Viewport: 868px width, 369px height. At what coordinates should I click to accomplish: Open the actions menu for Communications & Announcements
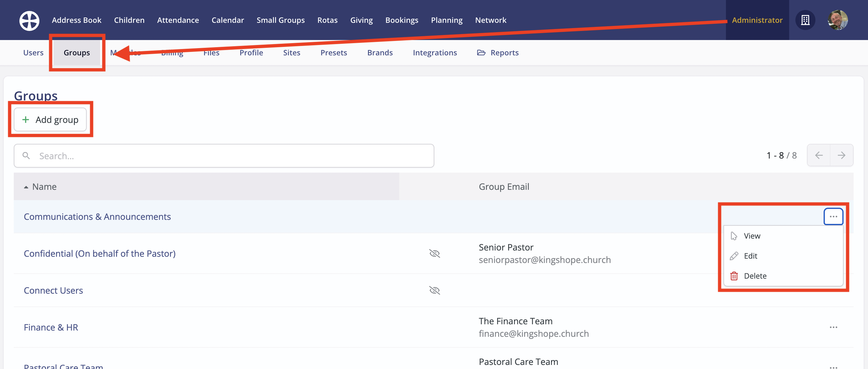coord(833,216)
